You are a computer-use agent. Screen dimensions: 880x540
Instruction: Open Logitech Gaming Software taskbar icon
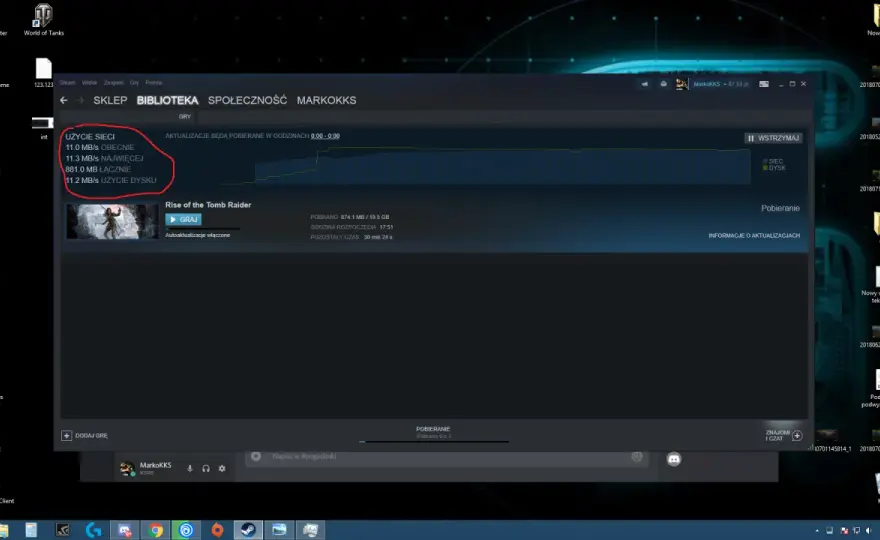coord(93,529)
